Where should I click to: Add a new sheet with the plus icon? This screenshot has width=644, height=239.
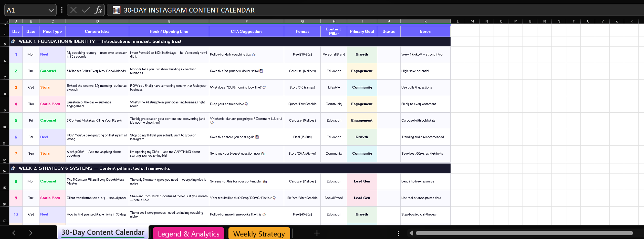tap(317, 233)
